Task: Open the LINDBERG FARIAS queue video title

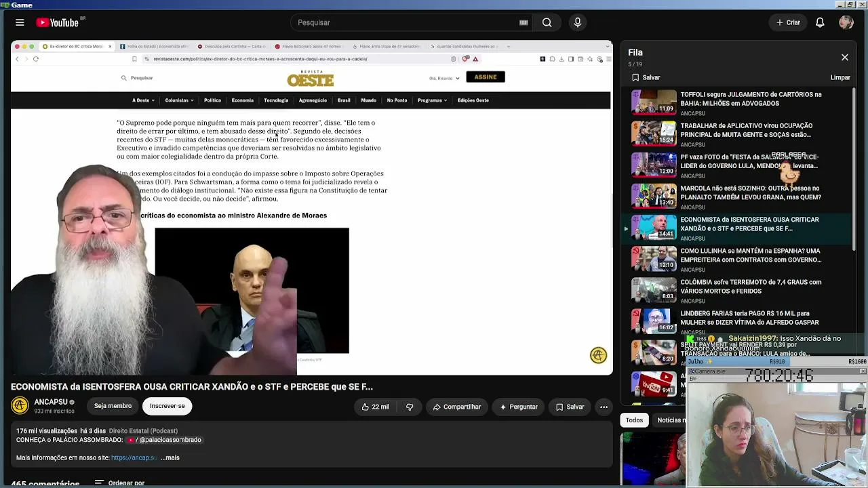Action: pyautogui.click(x=749, y=317)
